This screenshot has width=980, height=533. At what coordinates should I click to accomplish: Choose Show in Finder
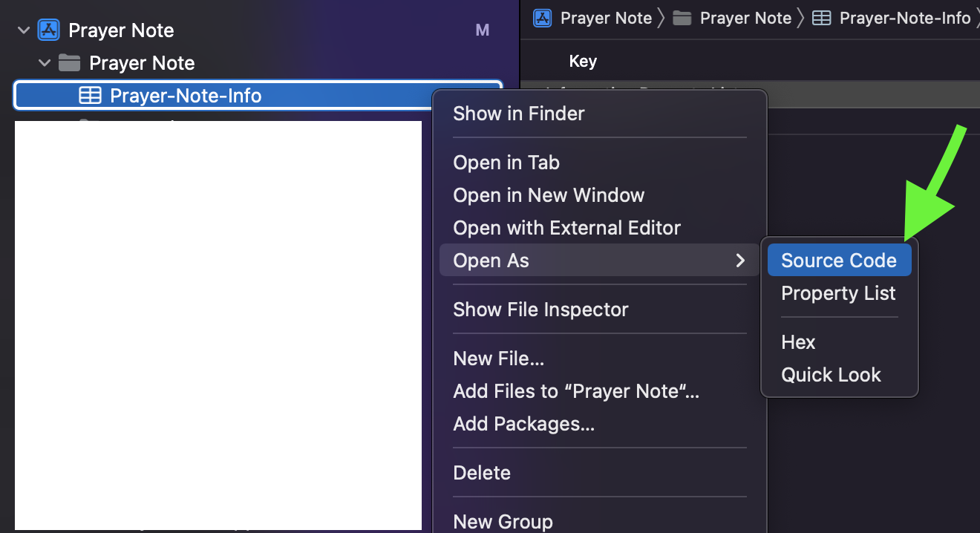519,114
